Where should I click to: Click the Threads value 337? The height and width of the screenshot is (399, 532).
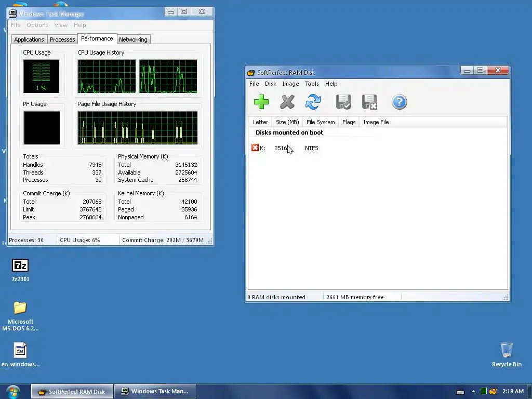tap(97, 172)
